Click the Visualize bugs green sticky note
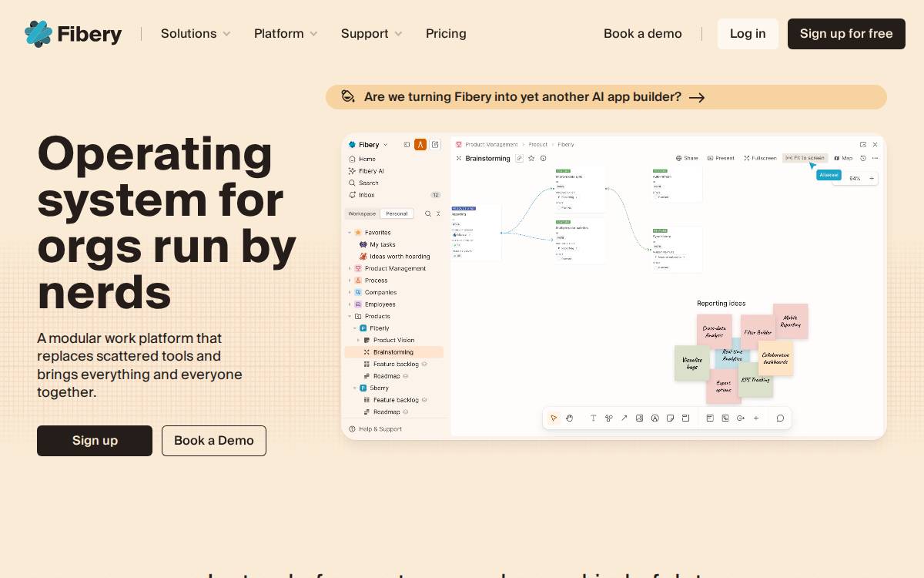Image resolution: width=924 pixels, height=578 pixels. (691, 363)
